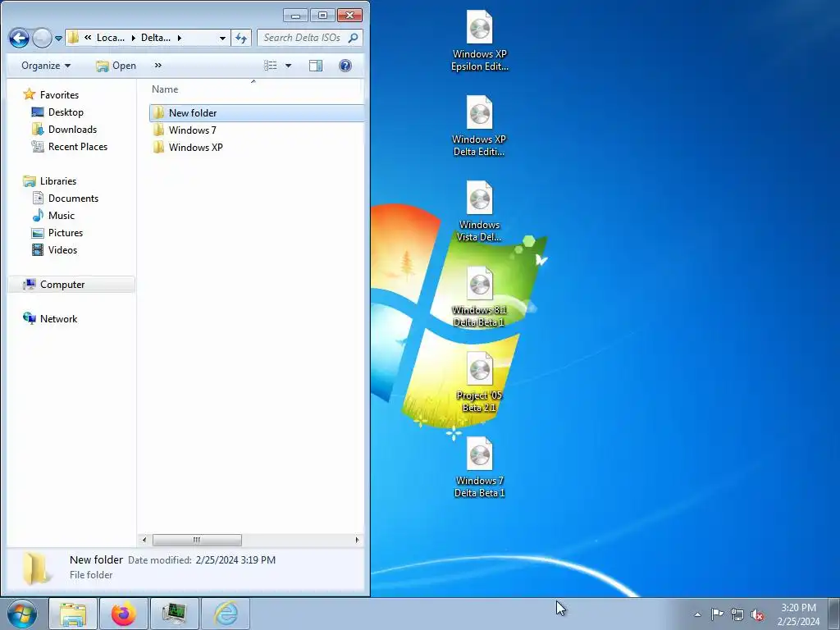This screenshot has height=630, width=840.
Task: Click Date modified value in details pane
Action: point(235,560)
